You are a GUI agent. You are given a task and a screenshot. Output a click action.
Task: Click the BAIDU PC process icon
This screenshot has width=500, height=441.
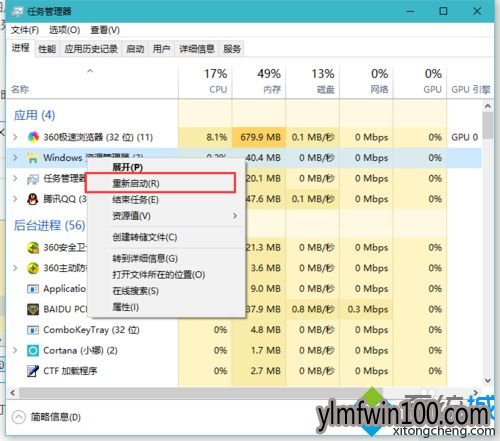(x=33, y=309)
